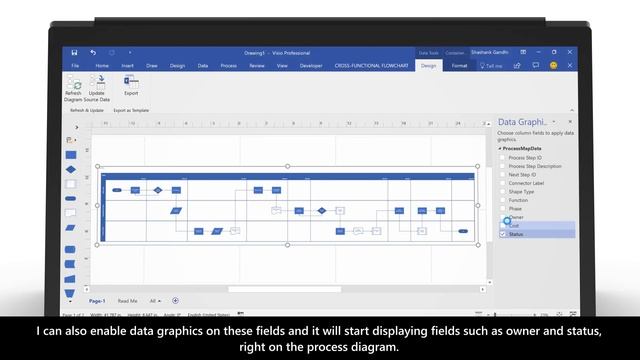The width and height of the screenshot is (640, 360).
Task: Select the blue rectangle Process shape
Action: pos(71,155)
